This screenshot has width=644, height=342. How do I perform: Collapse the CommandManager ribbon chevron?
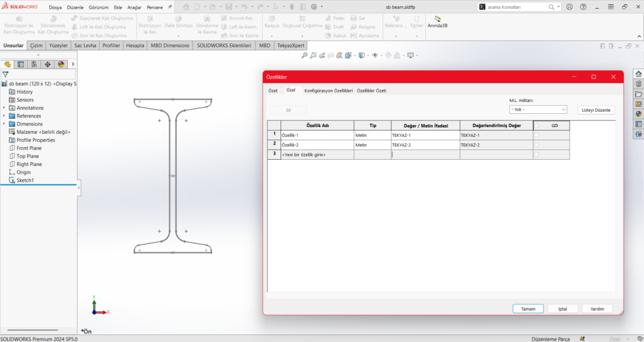pyautogui.click(x=639, y=36)
